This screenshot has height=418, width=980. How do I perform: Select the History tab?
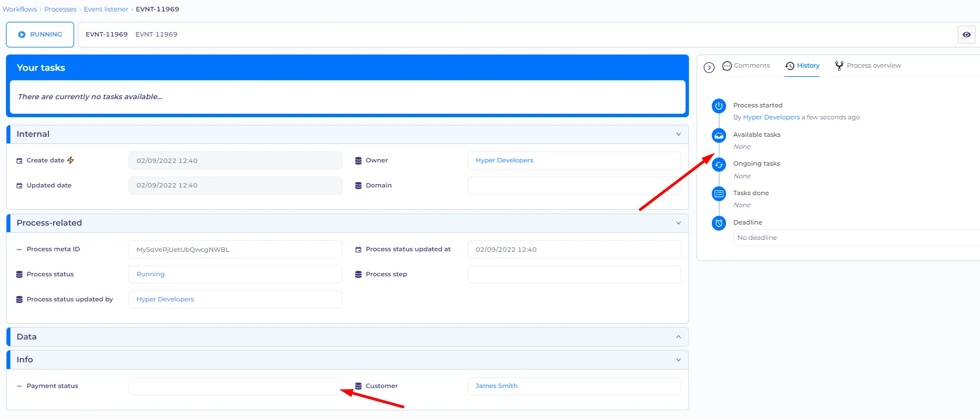[x=802, y=66]
